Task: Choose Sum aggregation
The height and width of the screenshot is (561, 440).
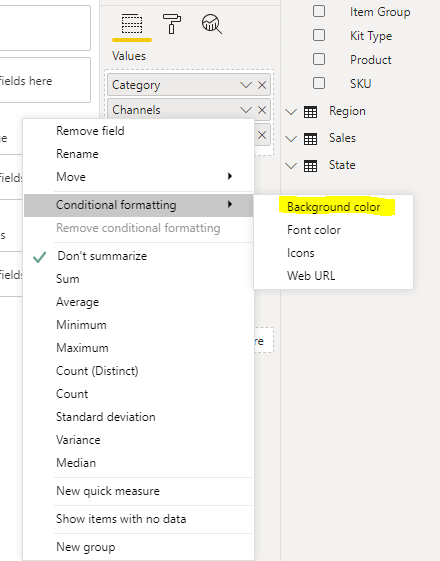Action: [x=138, y=279]
